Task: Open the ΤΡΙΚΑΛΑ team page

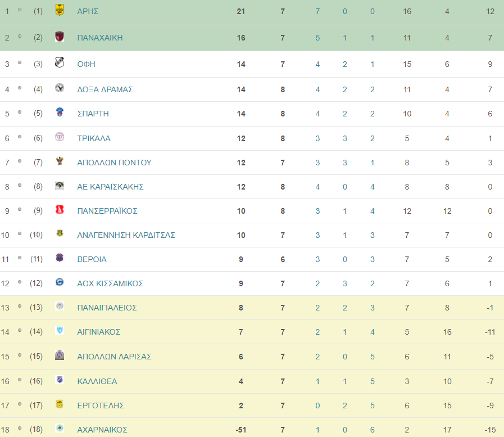Action: click(94, 138)
